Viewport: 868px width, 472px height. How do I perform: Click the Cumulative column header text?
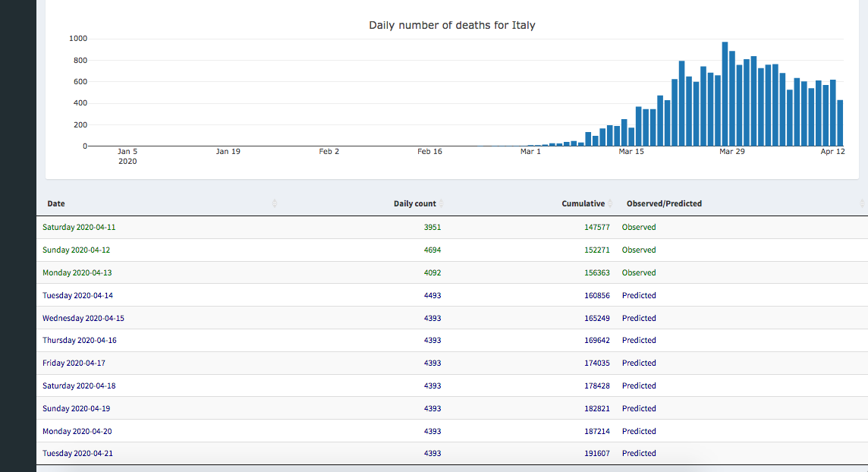pyautogui.click(x=583, y=203)
